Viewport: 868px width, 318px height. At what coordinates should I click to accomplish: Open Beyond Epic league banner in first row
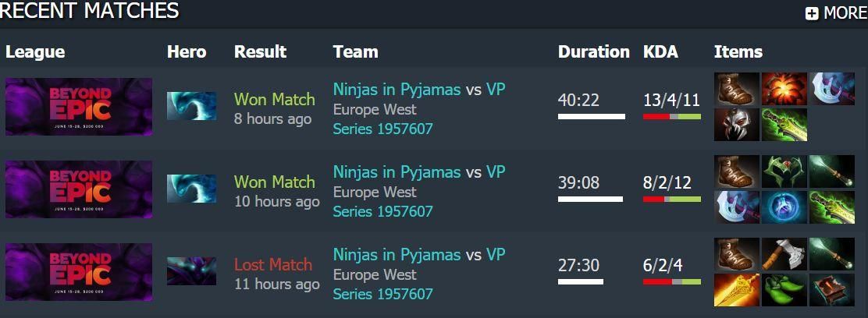[x=79, y=107]
